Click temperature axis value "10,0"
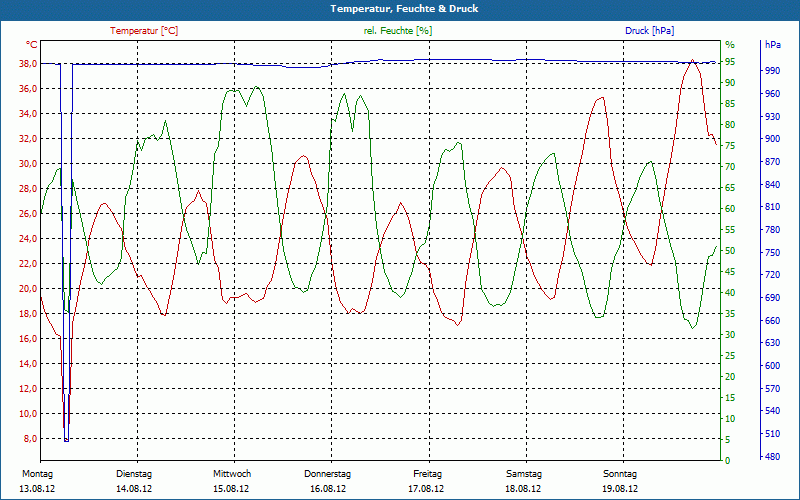The height and width of the screenshot is (500, 800). coord(28,414)
